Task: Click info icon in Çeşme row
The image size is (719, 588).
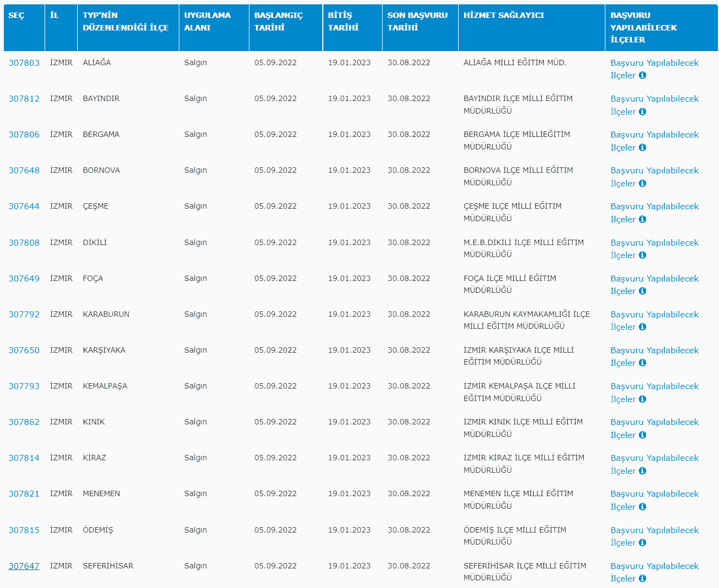Action: pyautogui.click(x=642, y=219)
